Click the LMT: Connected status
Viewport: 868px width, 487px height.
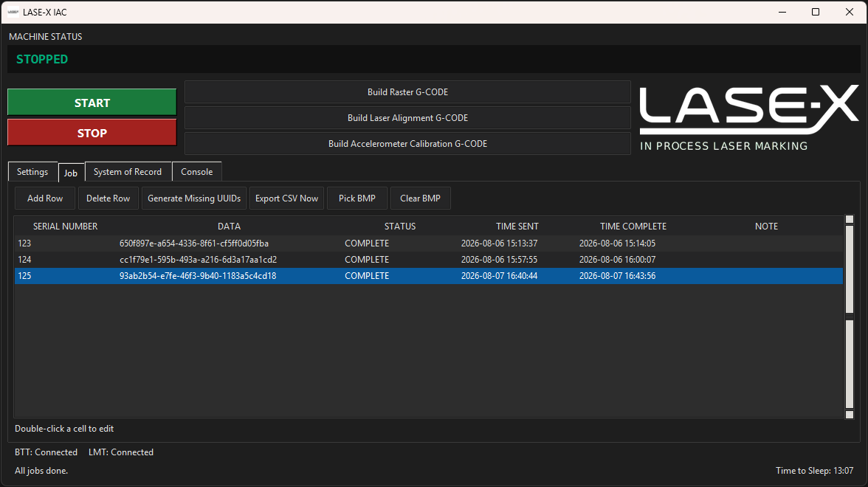pyautogui.click(x=121, y=452)
